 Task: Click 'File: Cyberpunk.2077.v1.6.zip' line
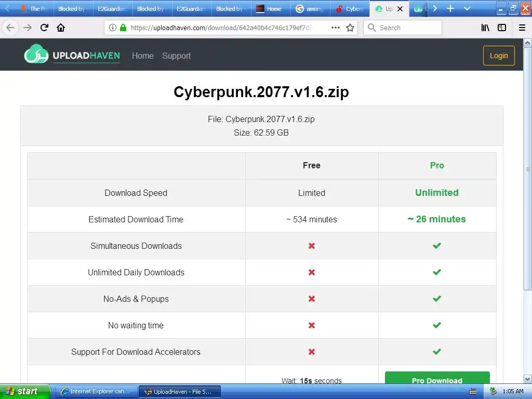[x=261, y=119]
